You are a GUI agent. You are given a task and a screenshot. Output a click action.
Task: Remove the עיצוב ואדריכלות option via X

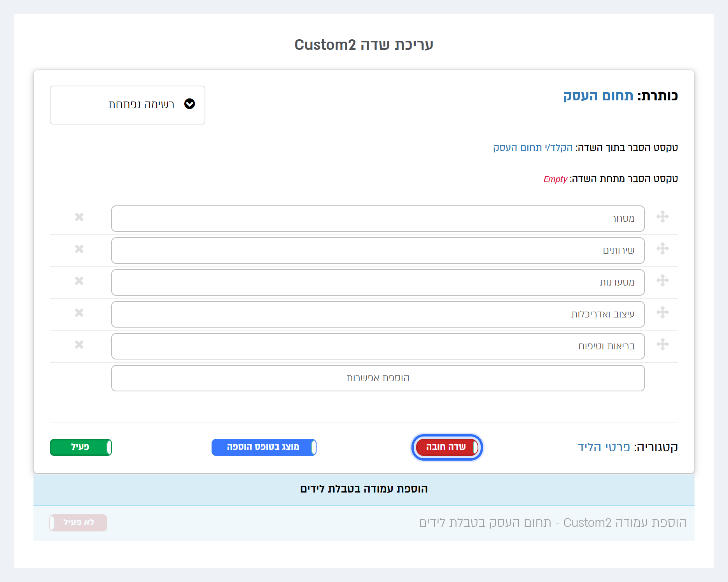point(79,313)
